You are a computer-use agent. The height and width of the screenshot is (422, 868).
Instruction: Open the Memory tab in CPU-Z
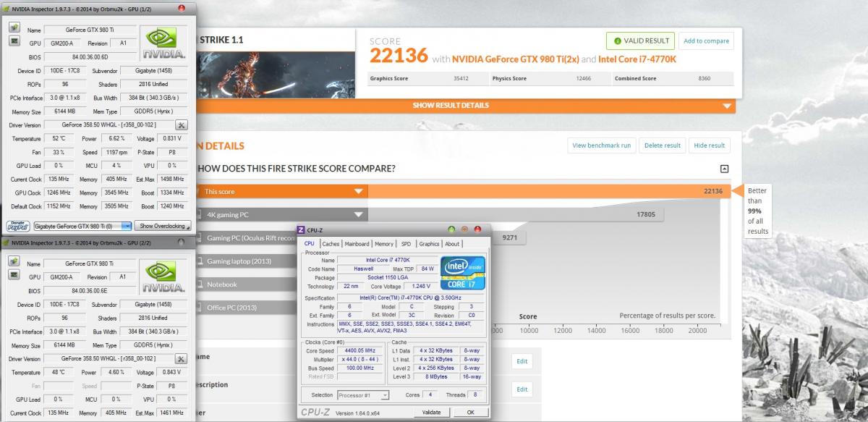[x=384, y=244]
